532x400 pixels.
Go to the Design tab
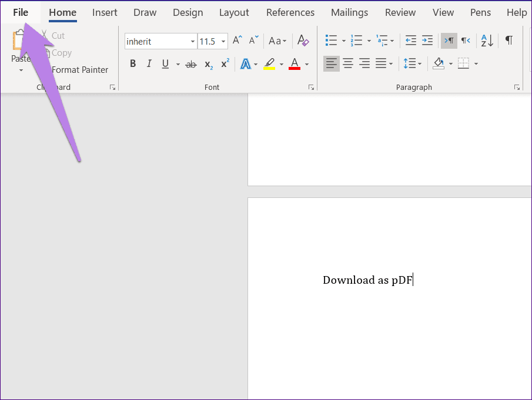click(x=188, y=12)
